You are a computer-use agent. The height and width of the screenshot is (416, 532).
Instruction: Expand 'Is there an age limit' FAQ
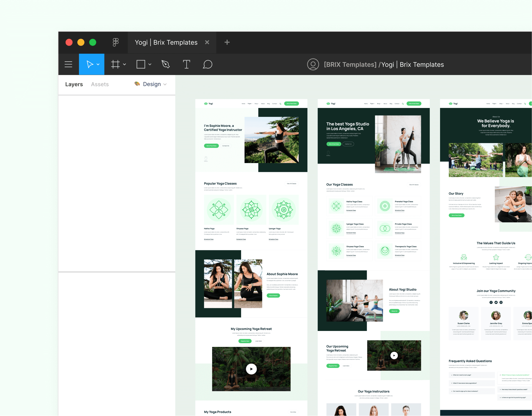click(515, 397)
